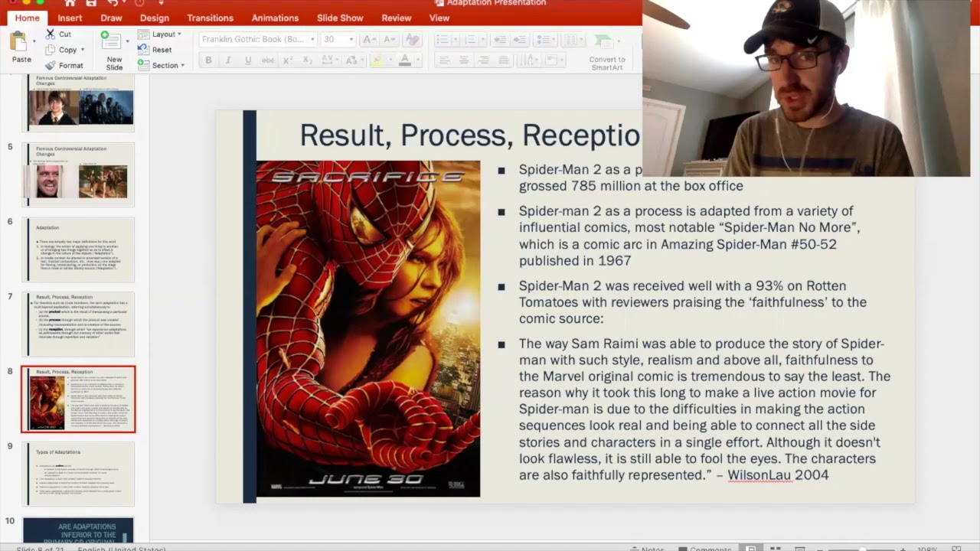Viewport: 980px width, 551px height.
Task: Toggle italic formatting
Action: [x=228, y=60]
